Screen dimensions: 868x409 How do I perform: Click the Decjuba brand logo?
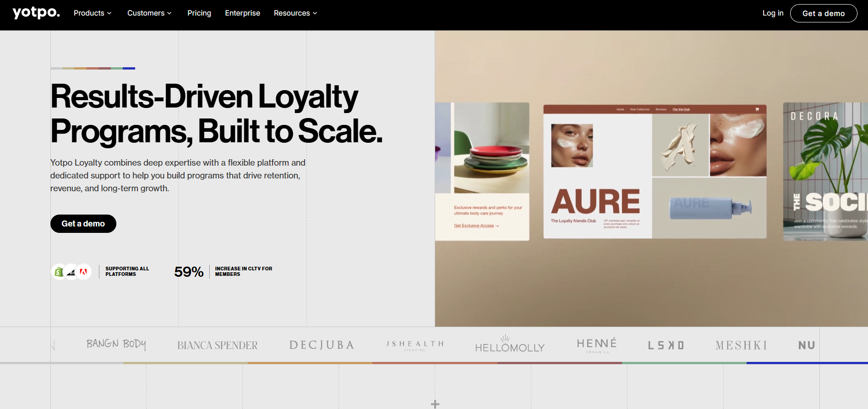322,345
